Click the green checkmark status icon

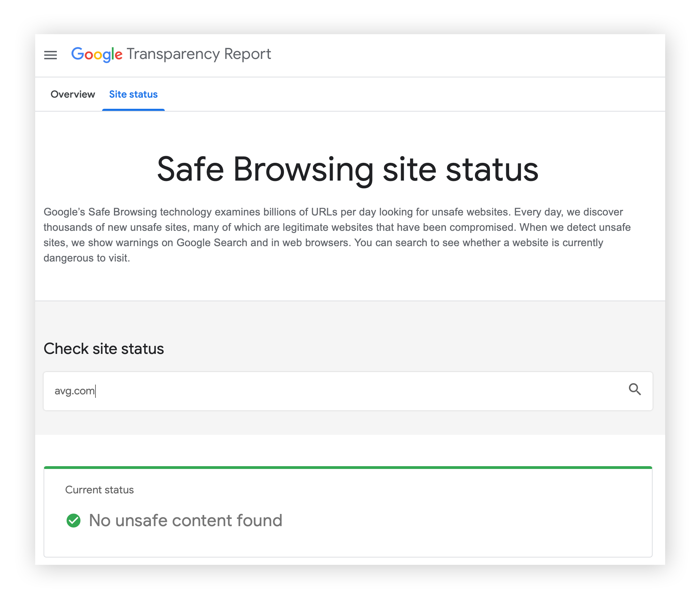pyautogui.click(x=74, y=521)
